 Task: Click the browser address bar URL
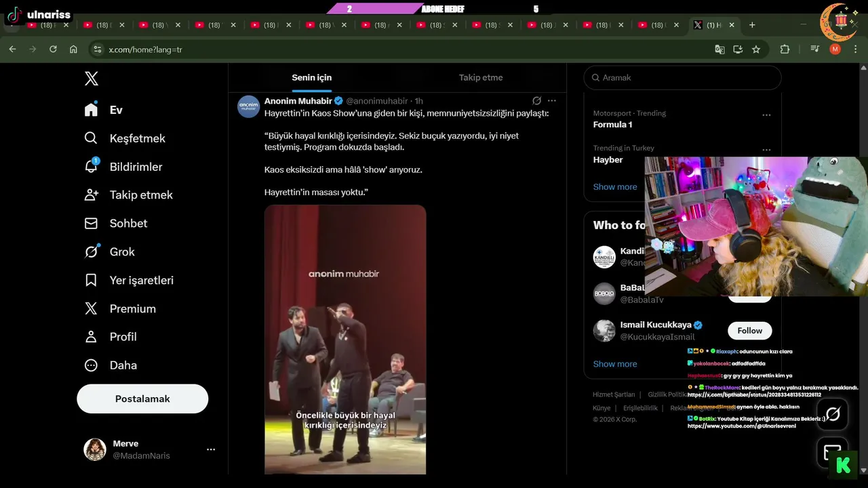click(x=145, y=49)
